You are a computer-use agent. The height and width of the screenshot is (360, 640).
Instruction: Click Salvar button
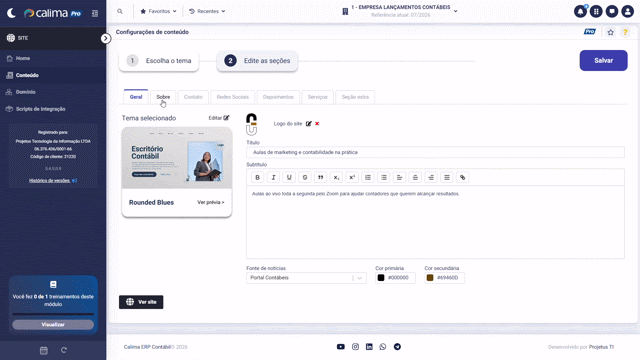[x=603, y=60]
